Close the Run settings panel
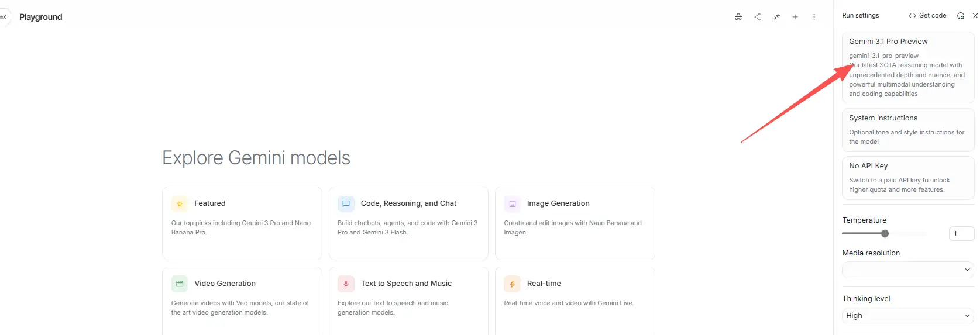This screenshot has height=335, width=980. click(x=975, y=16)
